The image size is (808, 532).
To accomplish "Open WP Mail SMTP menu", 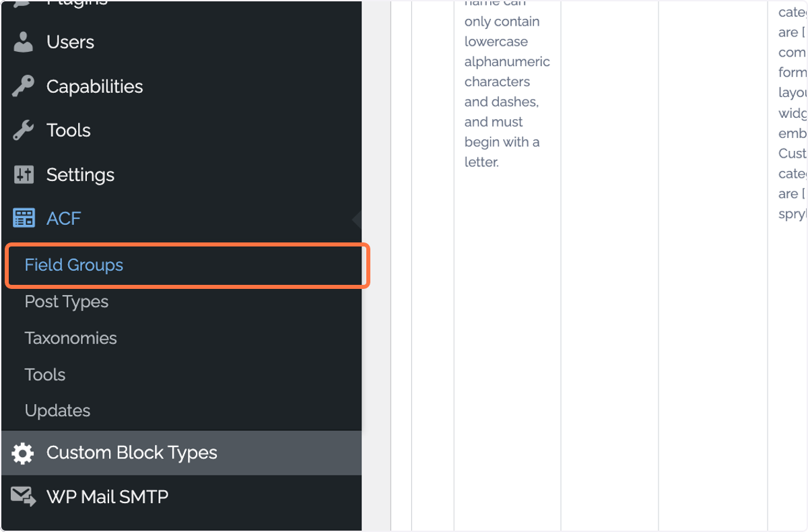I will tap(108, 497).
